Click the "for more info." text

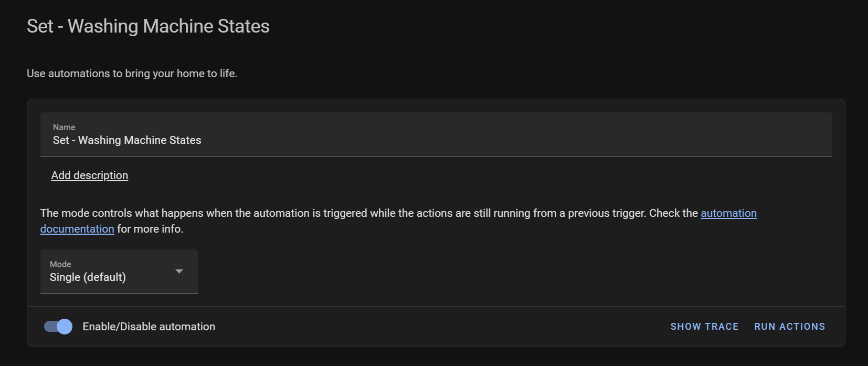click(x=150, y=229)
